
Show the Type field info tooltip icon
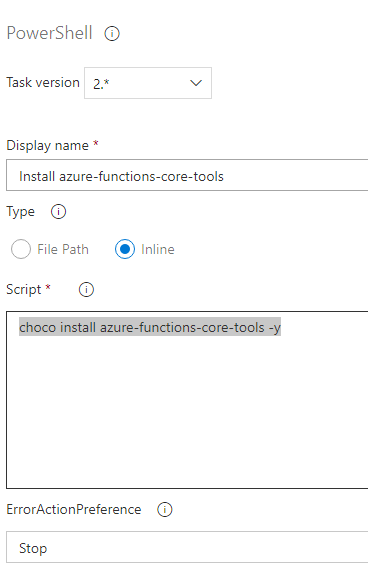click(58, 212)
